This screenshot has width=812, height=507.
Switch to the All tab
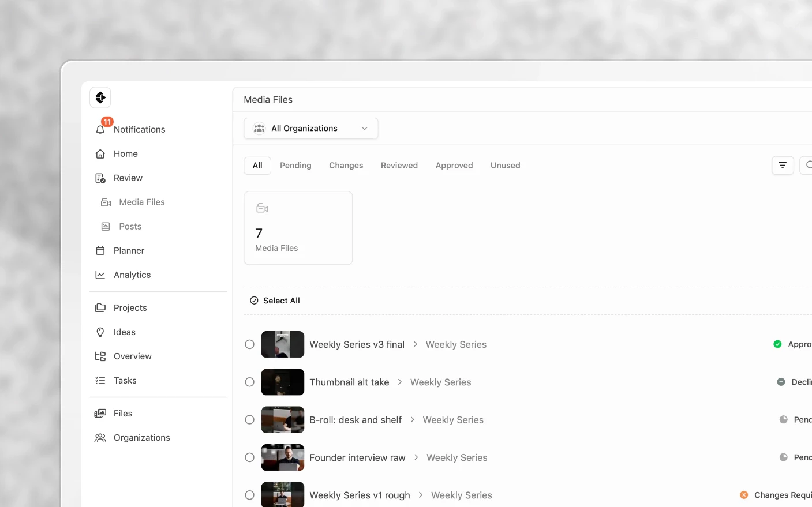[257, 166]
